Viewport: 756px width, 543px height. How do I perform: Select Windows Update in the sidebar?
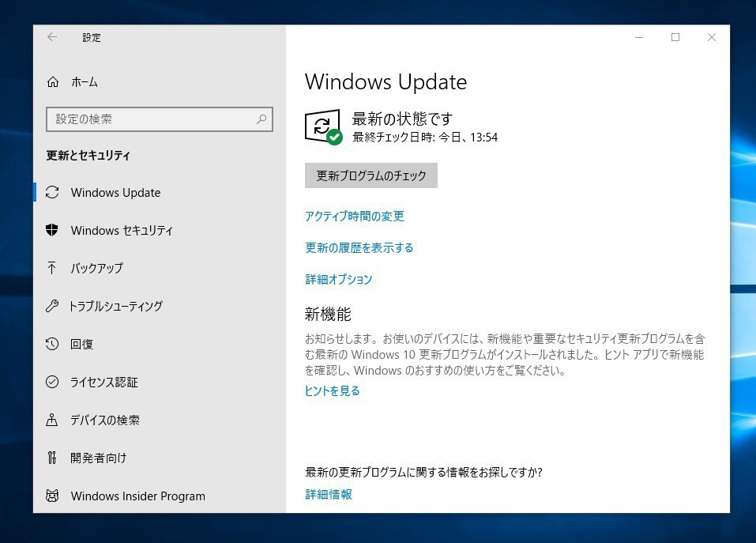pos(159,192)
